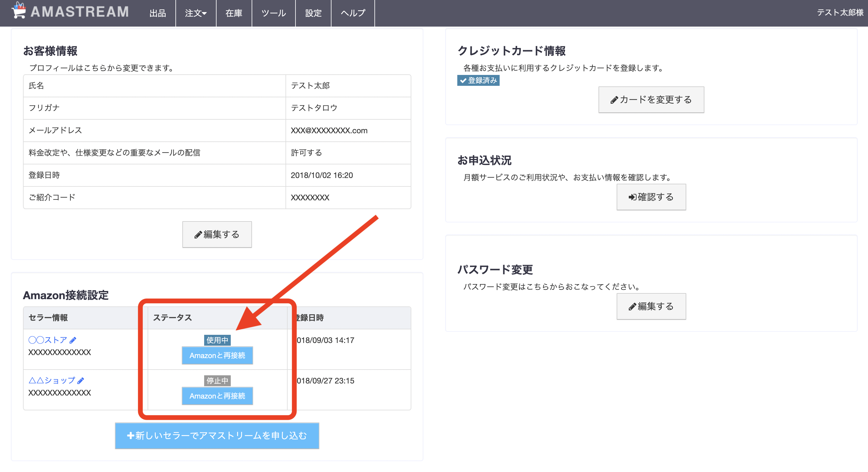Click the Amastream shopping cart logo

pyautogui.click(x=19, y=11)
